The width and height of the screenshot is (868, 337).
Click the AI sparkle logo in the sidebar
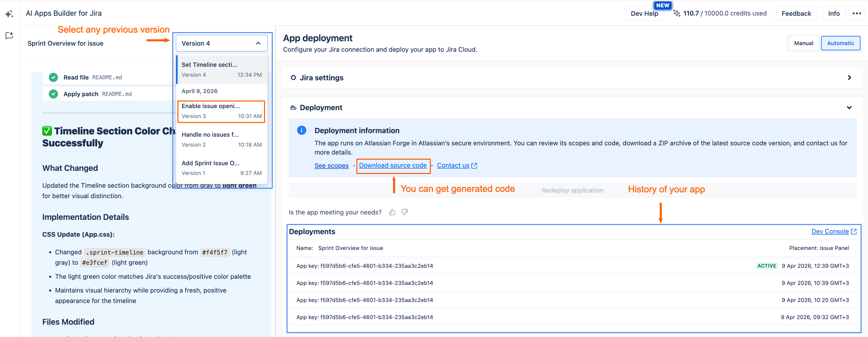click(9, 14)
